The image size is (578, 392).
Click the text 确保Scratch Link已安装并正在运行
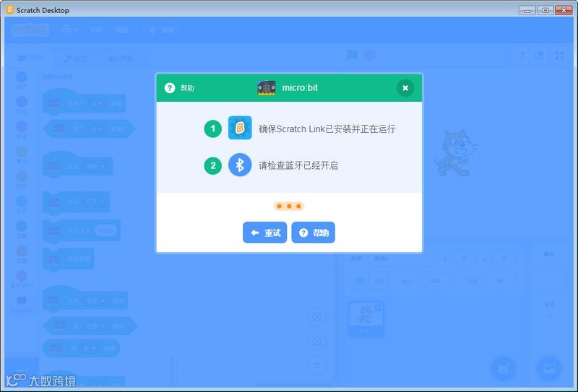point(327,129)
